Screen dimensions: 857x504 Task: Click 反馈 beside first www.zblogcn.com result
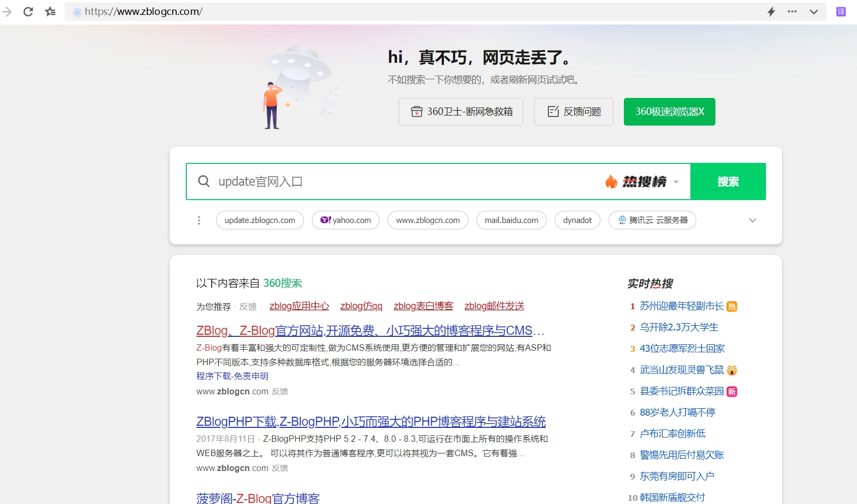[280, 392]
